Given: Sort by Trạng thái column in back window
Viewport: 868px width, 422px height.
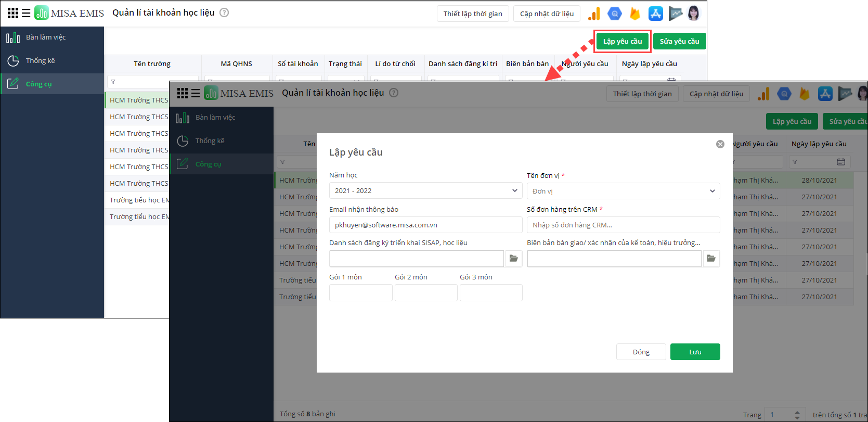Looking at the screenshot, I should click(x=345, y=63).
